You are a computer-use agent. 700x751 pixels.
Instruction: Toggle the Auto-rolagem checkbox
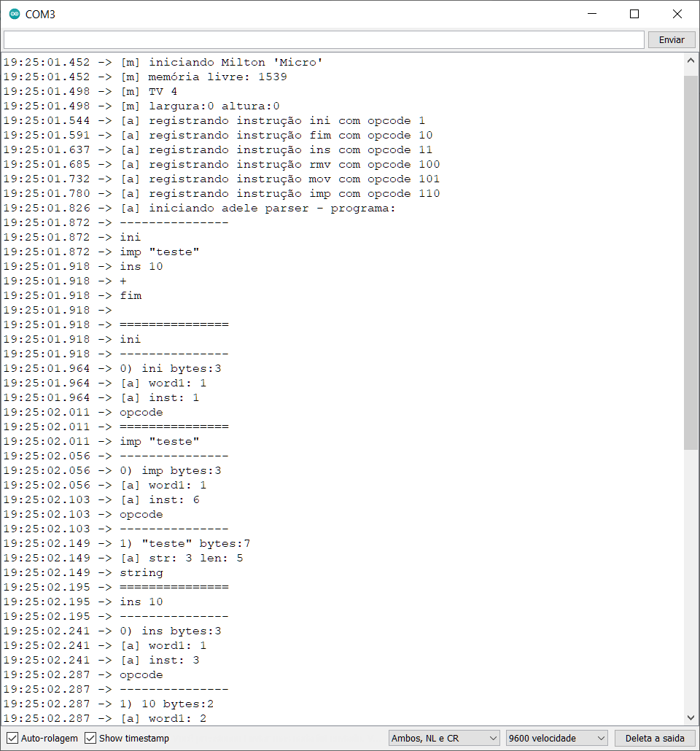[12, 738]
